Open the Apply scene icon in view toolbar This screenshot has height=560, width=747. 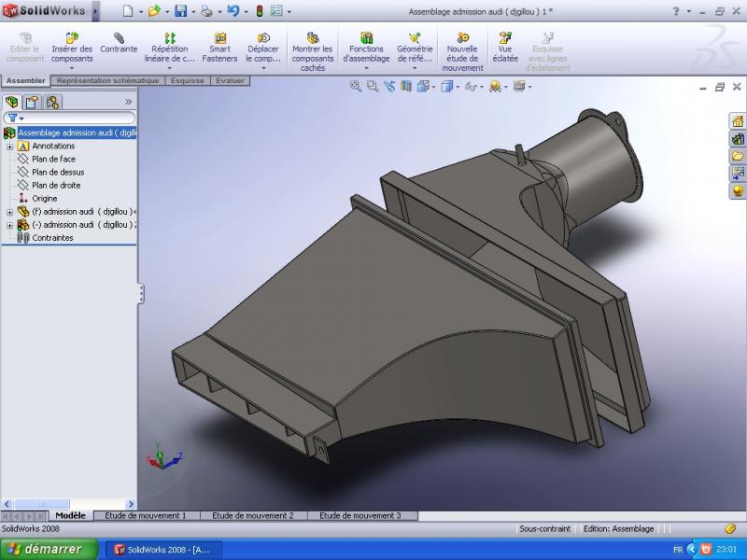pos(496,86)
